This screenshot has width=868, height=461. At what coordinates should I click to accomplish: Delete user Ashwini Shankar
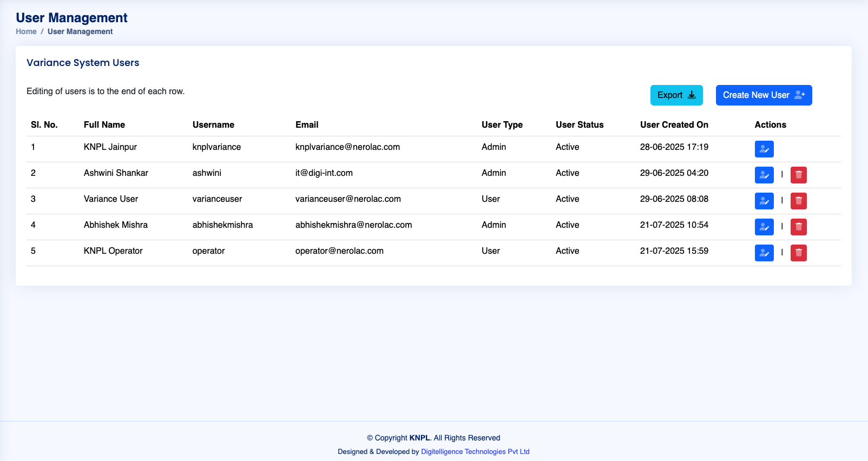[799, 175]
